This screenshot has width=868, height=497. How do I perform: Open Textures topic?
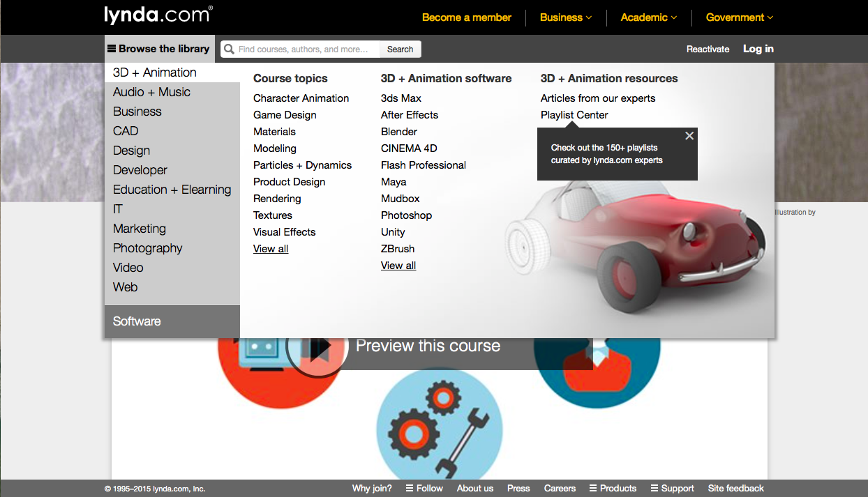click(x=273, y=215)
